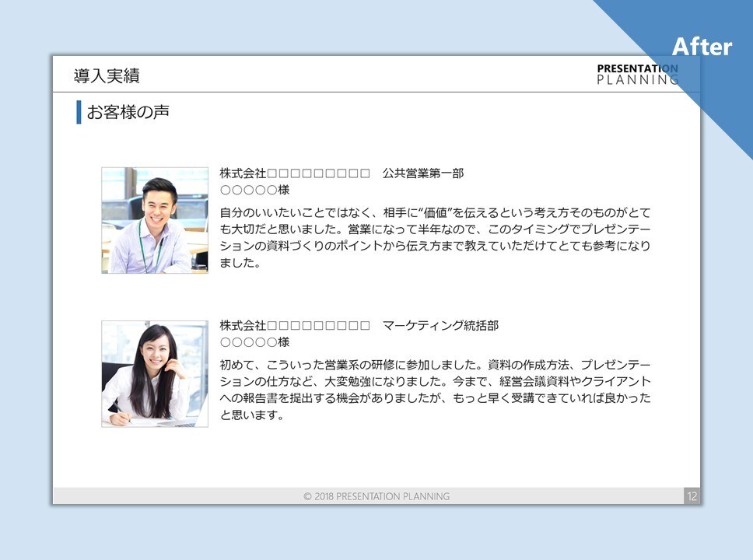Screen dimensions: 753x560
Task: Click the smiling man's portrait photo
Action: point(155,220)
